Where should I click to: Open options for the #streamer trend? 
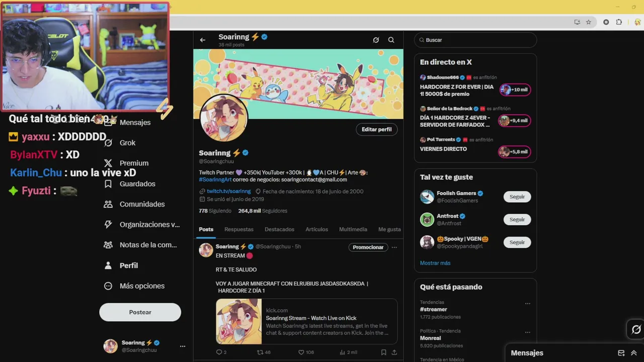527,304
